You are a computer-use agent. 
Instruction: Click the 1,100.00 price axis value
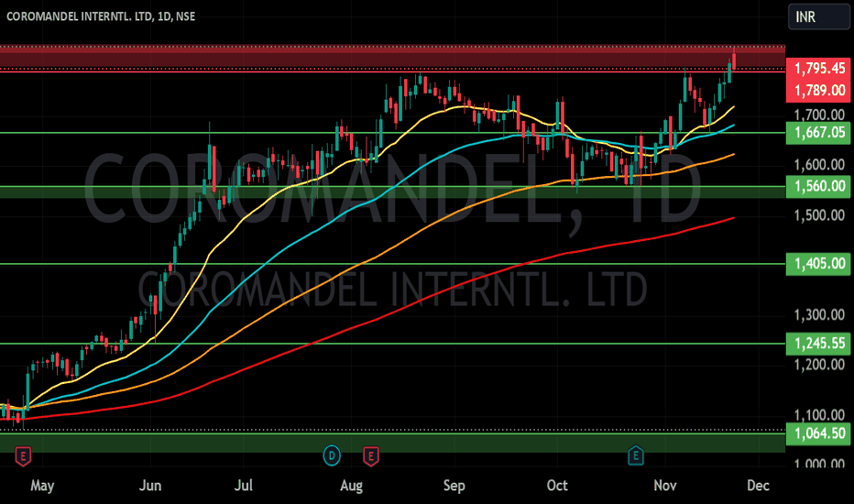click(x=819, y=416)
